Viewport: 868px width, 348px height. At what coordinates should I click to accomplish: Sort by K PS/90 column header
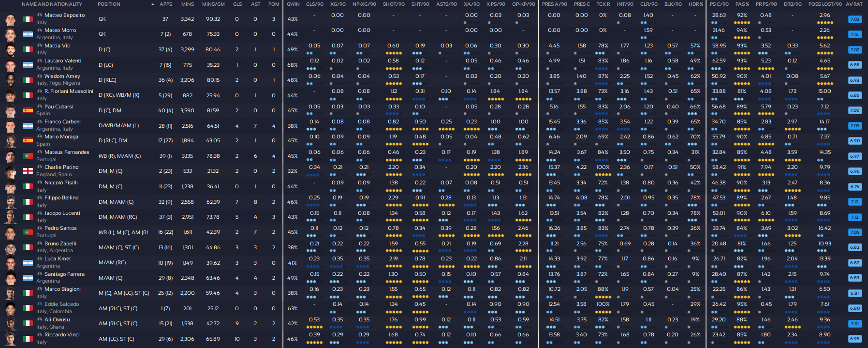coord(496,4)
